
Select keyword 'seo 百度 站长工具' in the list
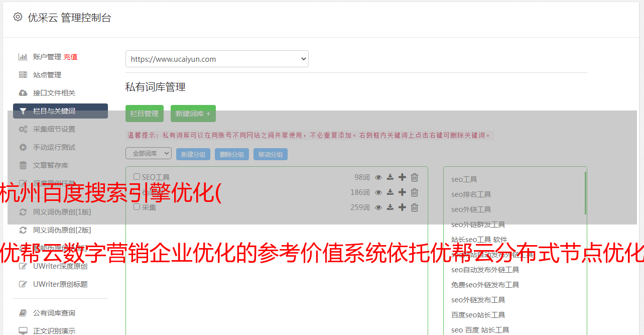(x=480, y=330)
